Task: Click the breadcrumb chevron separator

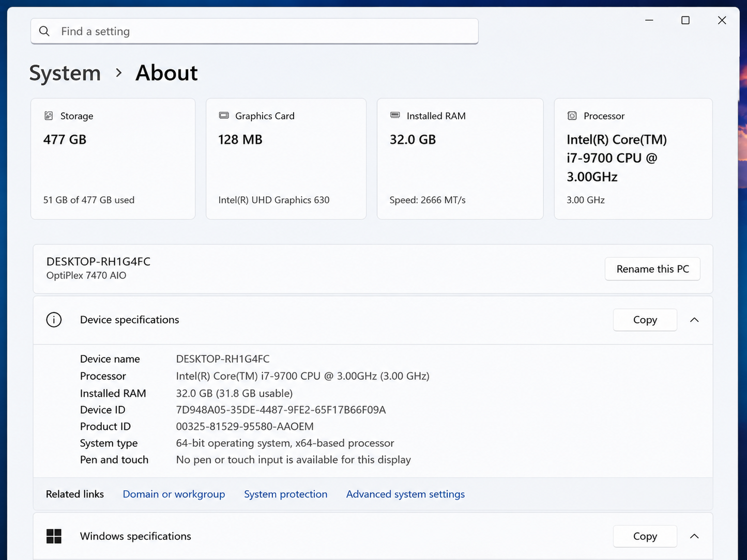Action: 119,73
